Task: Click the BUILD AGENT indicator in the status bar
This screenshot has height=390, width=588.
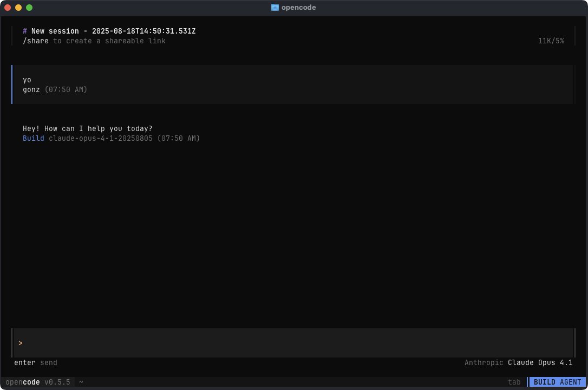Action: pyautogui.click(x=557, y=382)
